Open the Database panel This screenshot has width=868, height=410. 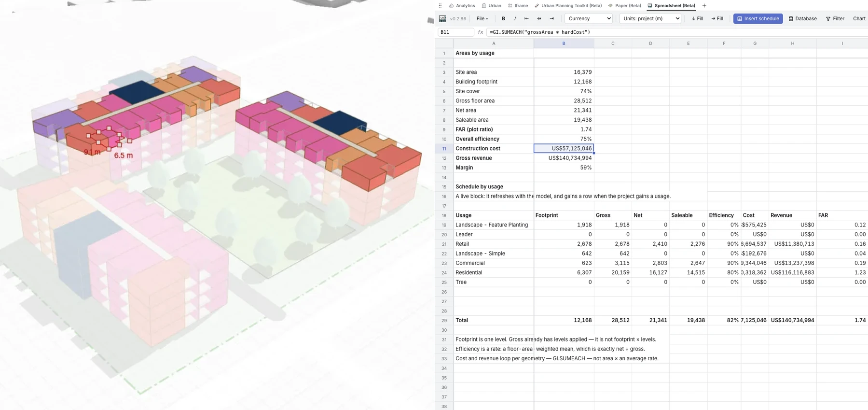(802, 19)
